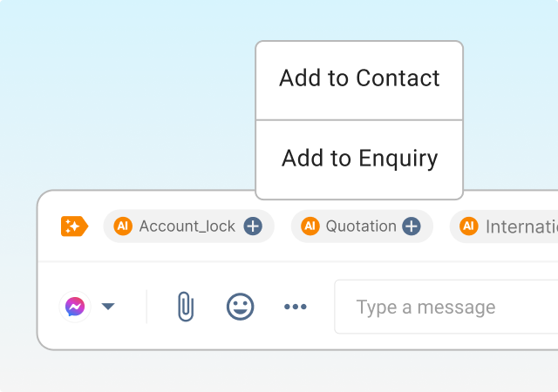Expand the channel selector dropdown arrow

click(108, 307)
